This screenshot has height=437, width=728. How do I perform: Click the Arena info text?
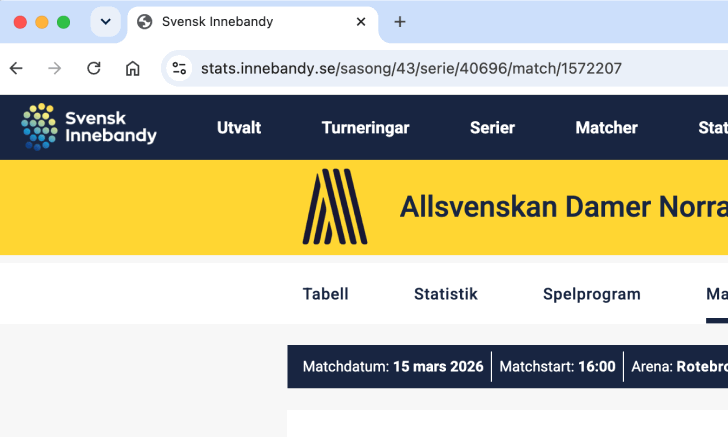pyautogui.click(x=679, y=366)
